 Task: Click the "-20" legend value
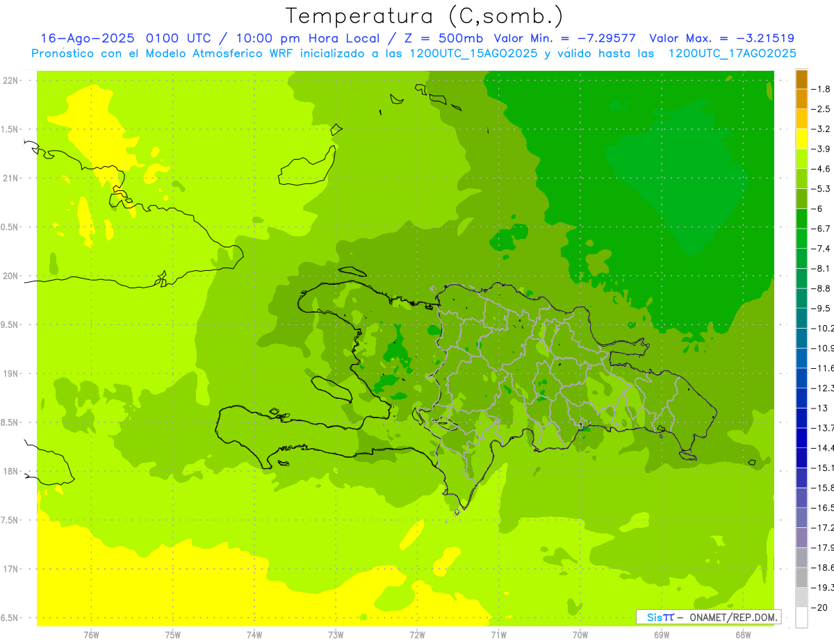pyautogui.click(x=819, y=608)
